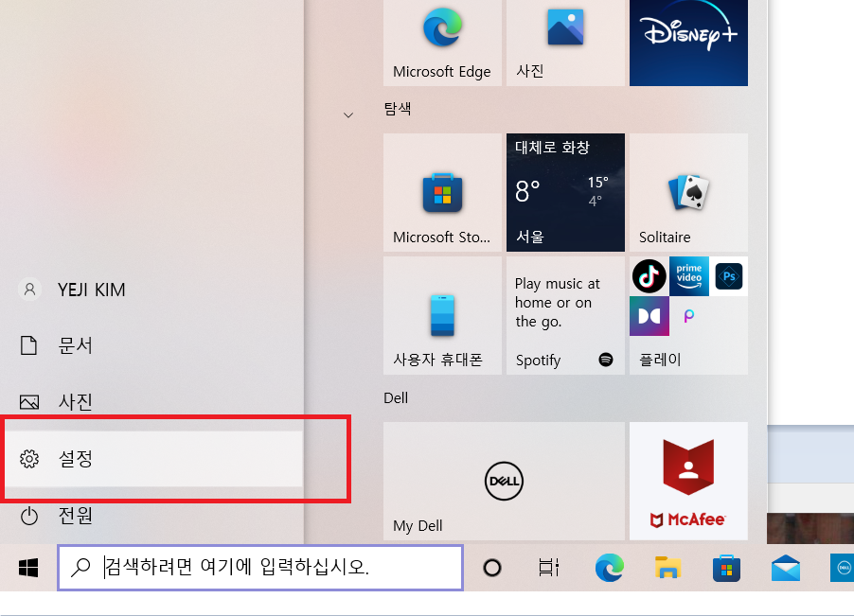
Task: Launch the Solitaire tile
Action: 688,192
